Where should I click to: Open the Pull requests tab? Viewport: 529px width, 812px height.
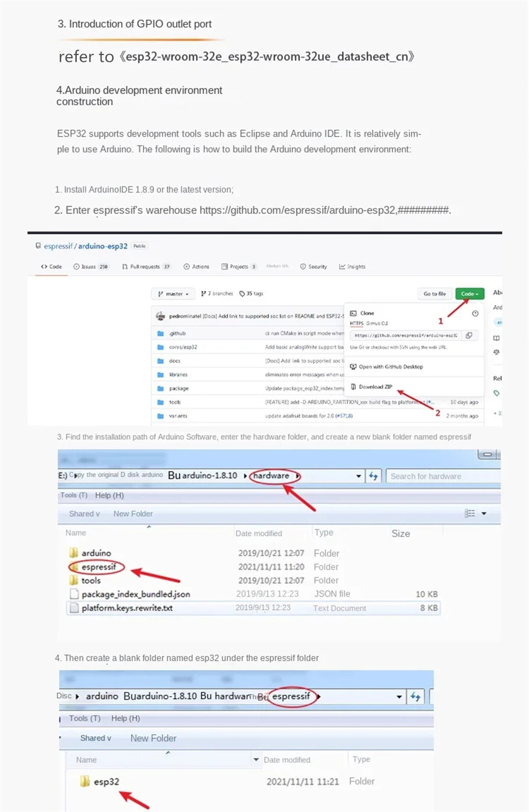[146, 267]
